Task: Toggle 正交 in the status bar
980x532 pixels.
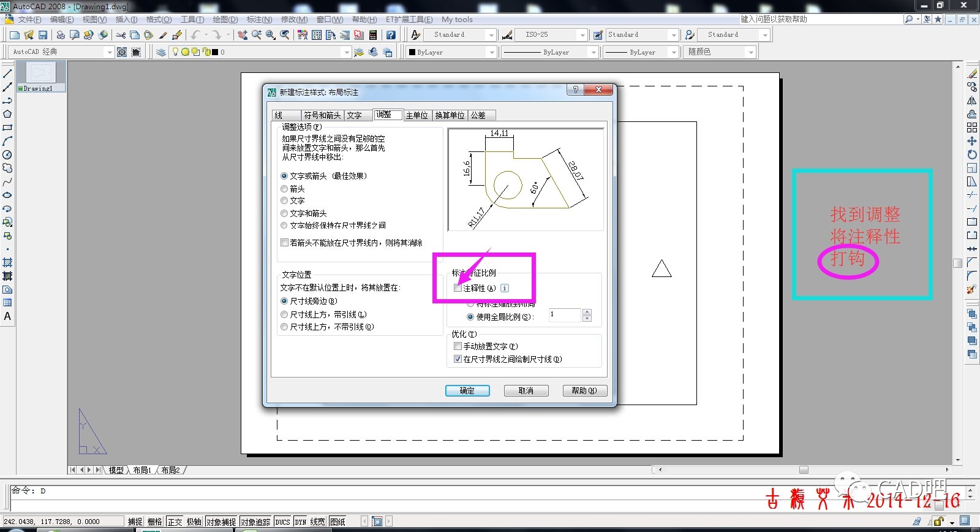Action: (175, 522)
